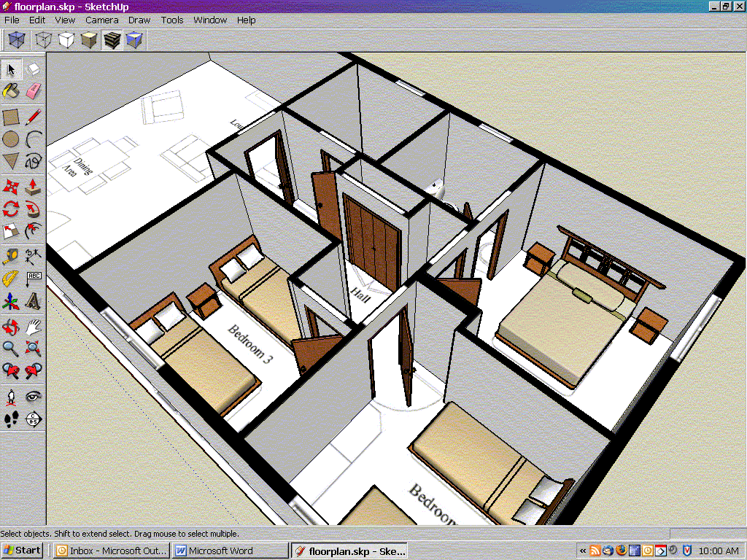Image resolution: width=747 pixels, height=560 pixels.
Task: Pick the Pencil line tool
Action: (x=34, y=117)
